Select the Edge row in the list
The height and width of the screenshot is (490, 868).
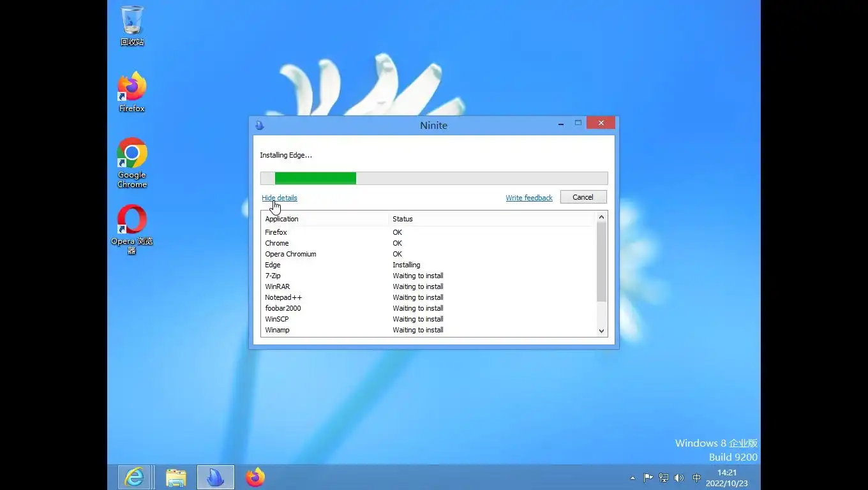(428, 265)
